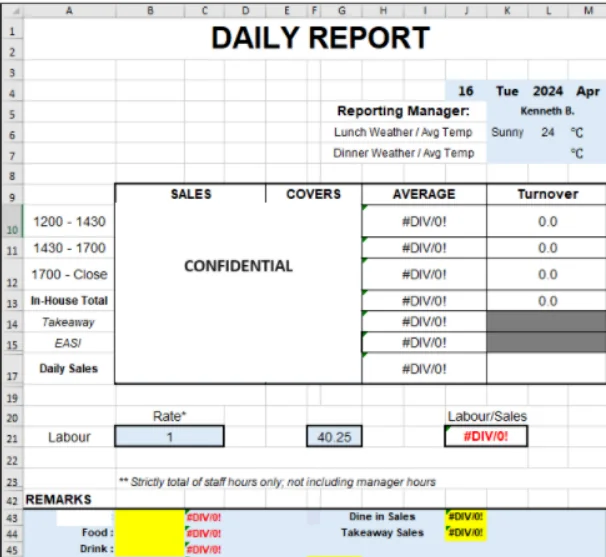Viewport: 606px width, 557px height.
Task: Click the 'Drink :' label
Action: [97, 549]
